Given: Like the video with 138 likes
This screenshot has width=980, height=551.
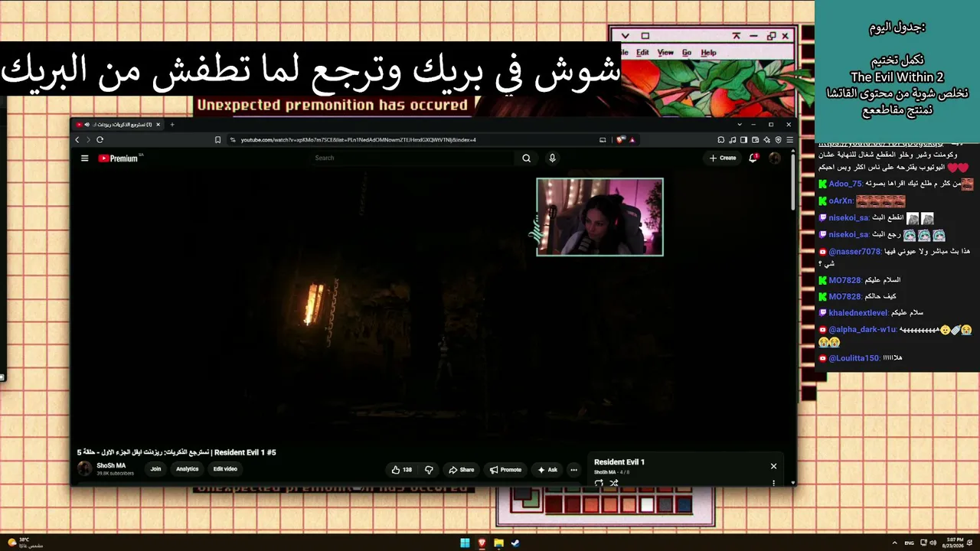Looking at the screenshot, I should (x=402, y=470).
